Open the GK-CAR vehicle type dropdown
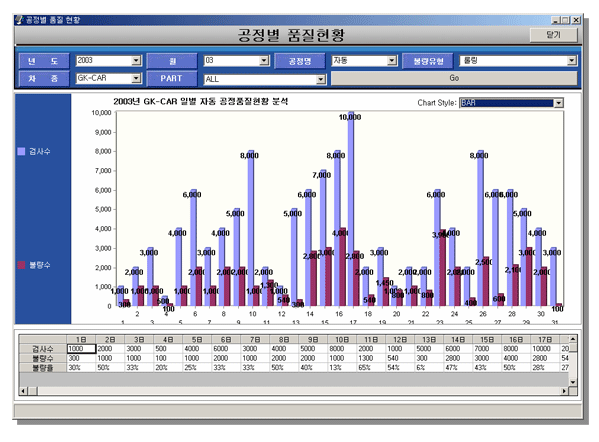The width and height of the screenshot is (599, 442). 136,78
